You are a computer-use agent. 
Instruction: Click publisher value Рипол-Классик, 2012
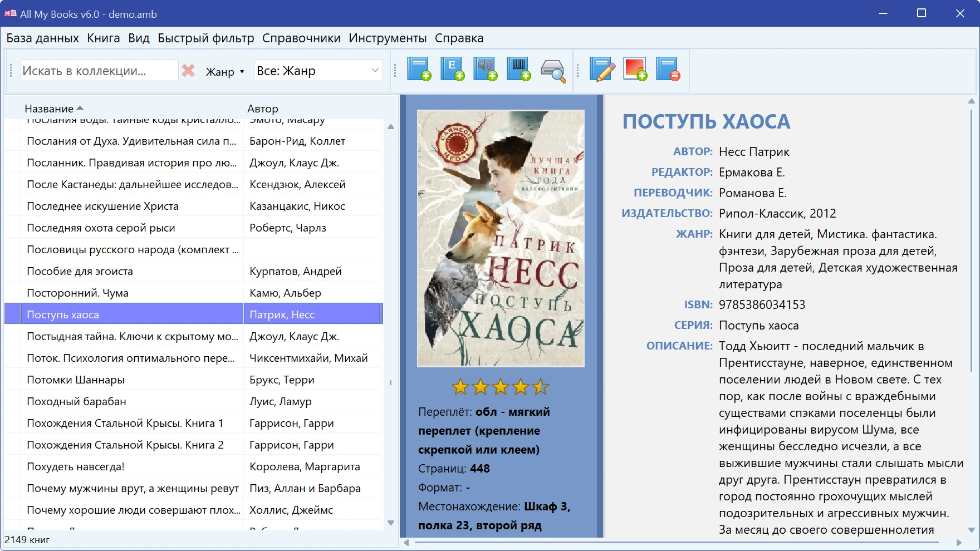[777, 213]
